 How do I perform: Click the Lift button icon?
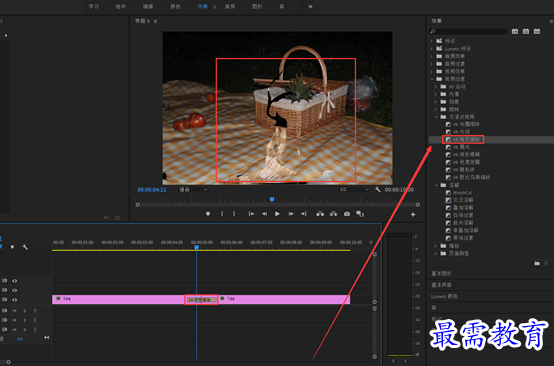pyautogui.click(x=320, y=214)
